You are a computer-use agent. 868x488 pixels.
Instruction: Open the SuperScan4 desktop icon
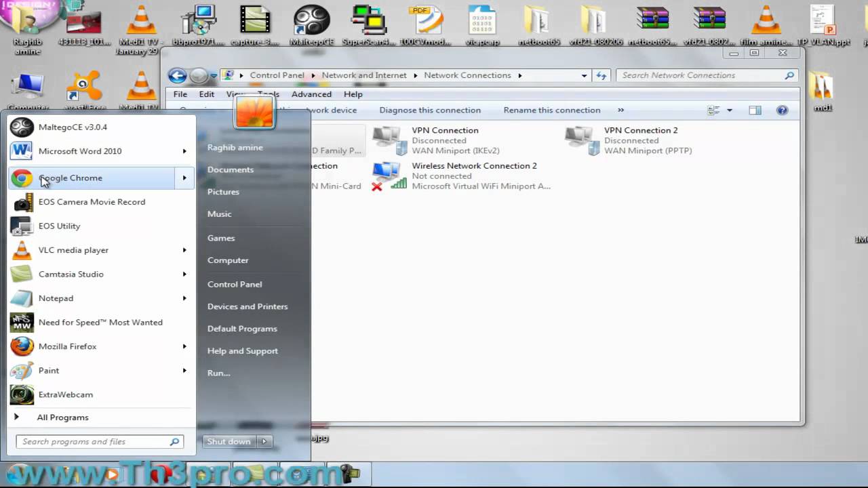click(x=370, y=25)
